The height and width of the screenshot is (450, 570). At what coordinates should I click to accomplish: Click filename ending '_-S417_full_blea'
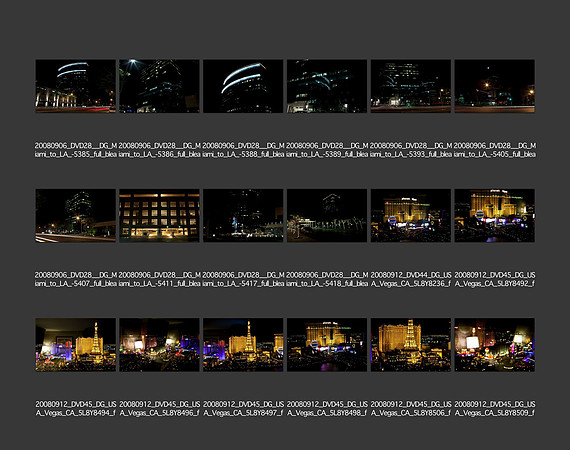(x=243, y=279)
